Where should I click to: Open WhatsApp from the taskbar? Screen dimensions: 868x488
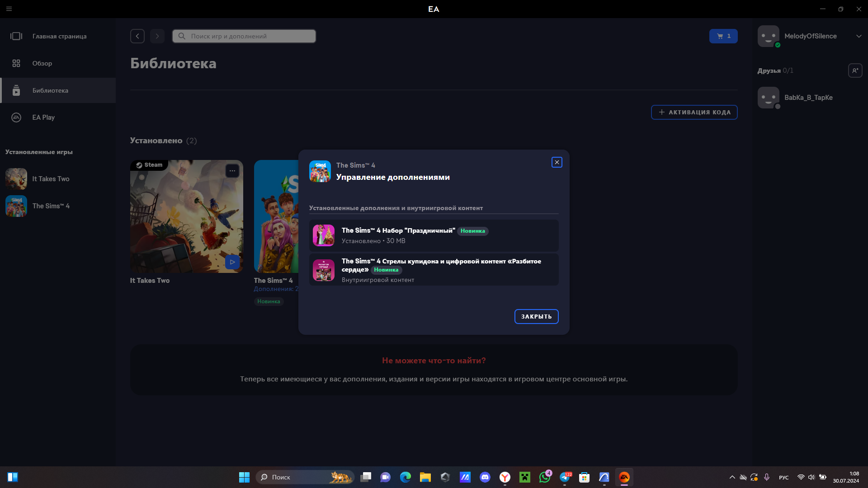click(545, 477)
